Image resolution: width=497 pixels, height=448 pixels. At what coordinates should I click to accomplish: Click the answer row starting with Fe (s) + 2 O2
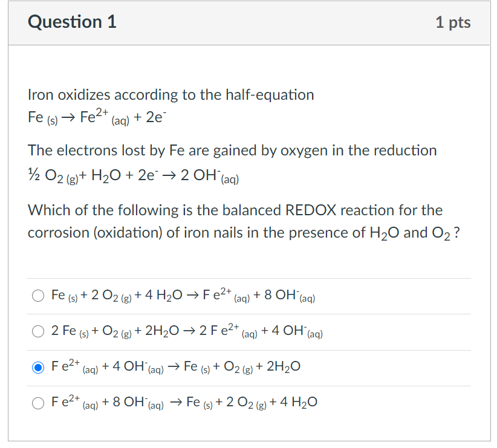point(181,296)
